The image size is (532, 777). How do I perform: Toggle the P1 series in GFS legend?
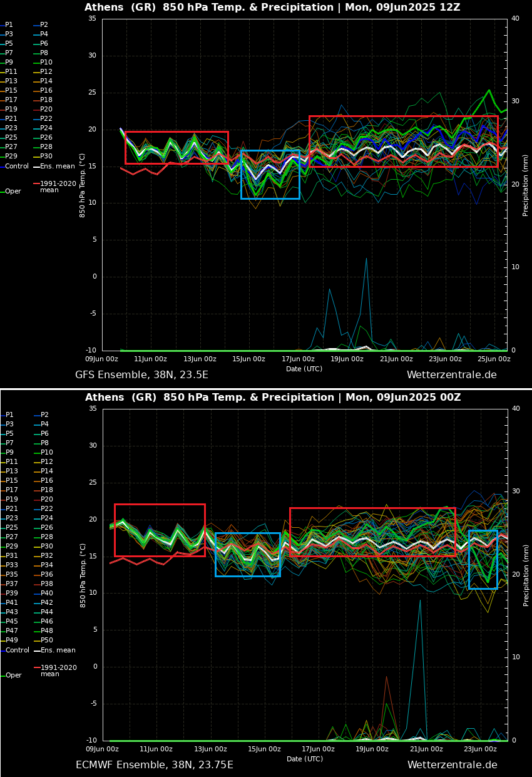pyautogui.click(x=9, y=25)
